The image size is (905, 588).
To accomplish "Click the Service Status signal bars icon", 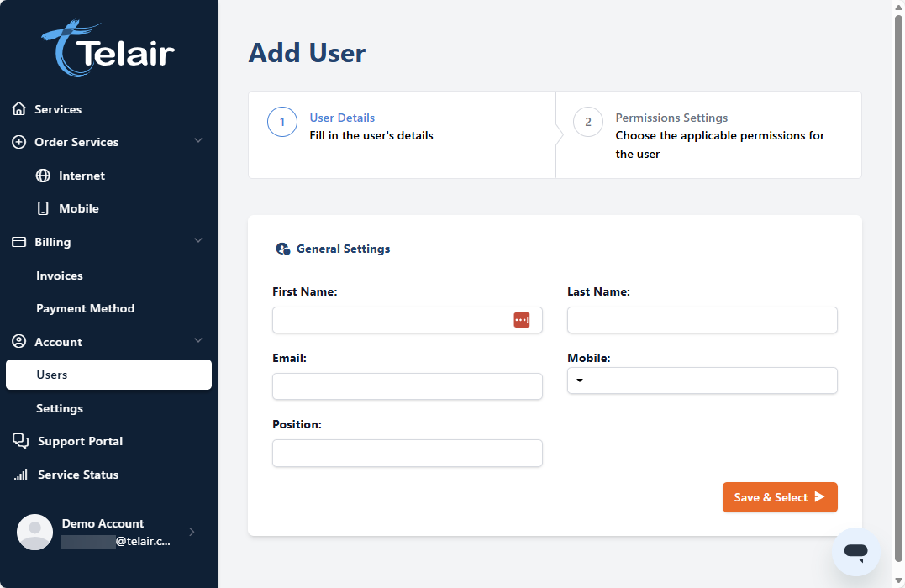I will tap(21, 475).
